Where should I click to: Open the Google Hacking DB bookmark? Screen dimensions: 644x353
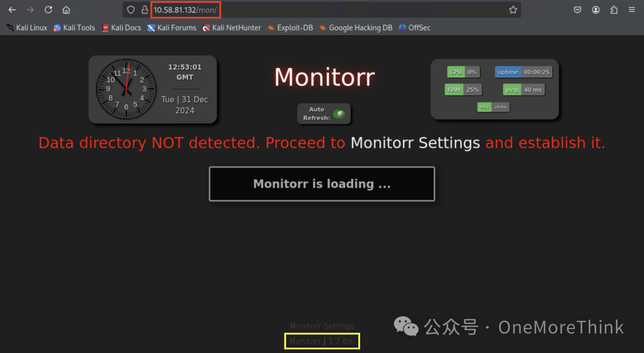[355, 27]
